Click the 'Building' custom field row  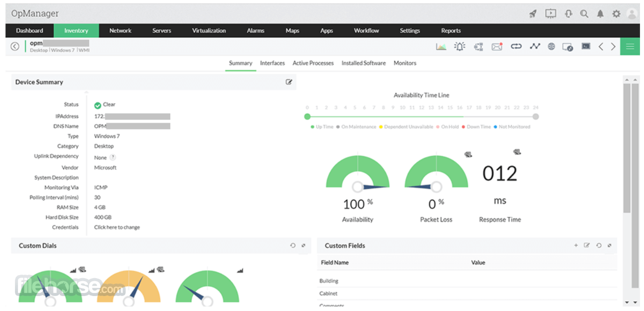[466, 281]
